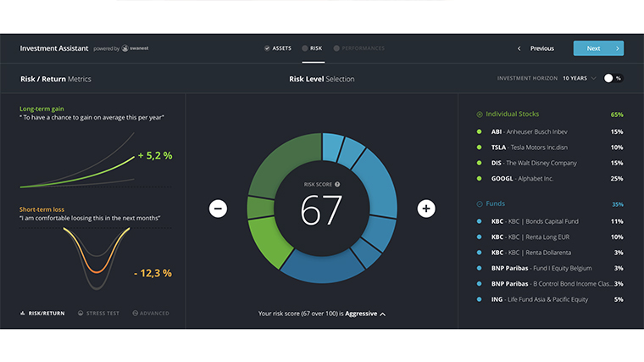
Task: Select KBC Renta Dollarenta row
Action: click(550, 253)
